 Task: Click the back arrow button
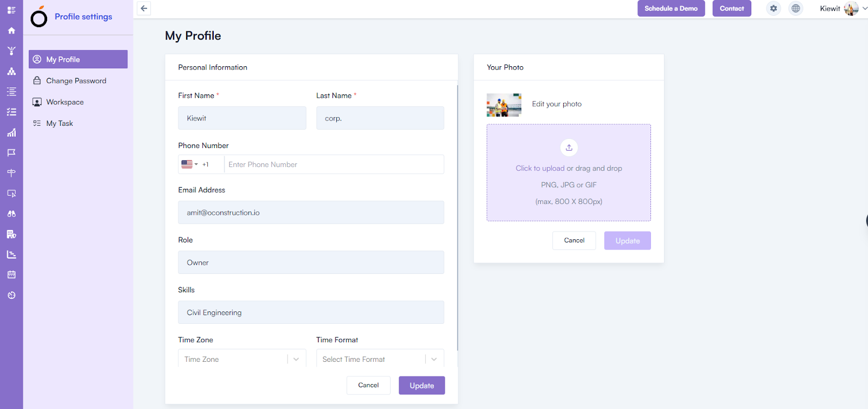coord(144,8)
